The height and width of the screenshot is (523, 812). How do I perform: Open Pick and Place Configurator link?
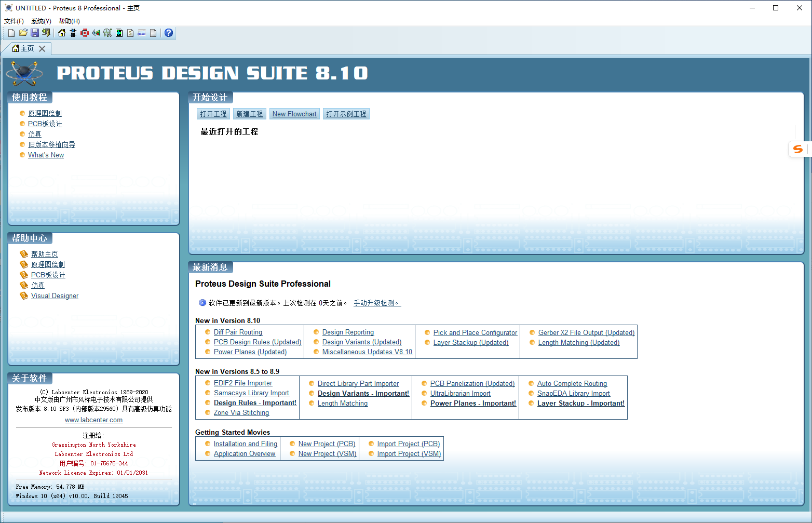(475, 332)
